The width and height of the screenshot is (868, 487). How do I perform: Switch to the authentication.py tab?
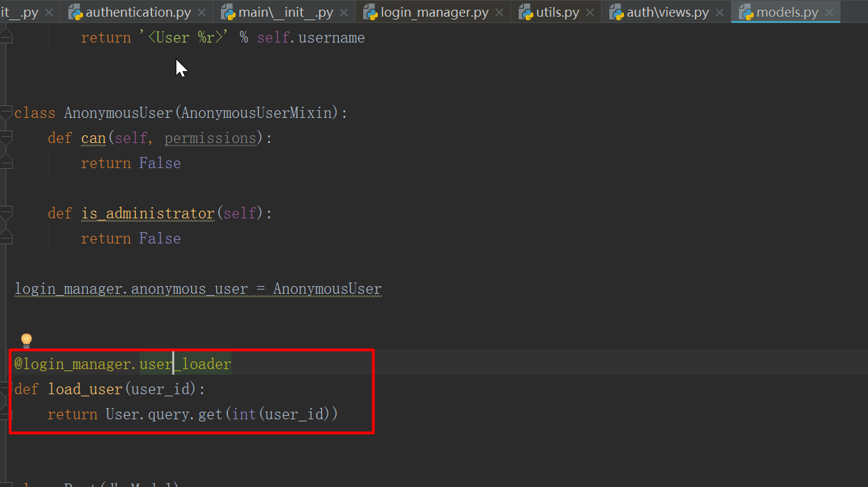(137, 12)
